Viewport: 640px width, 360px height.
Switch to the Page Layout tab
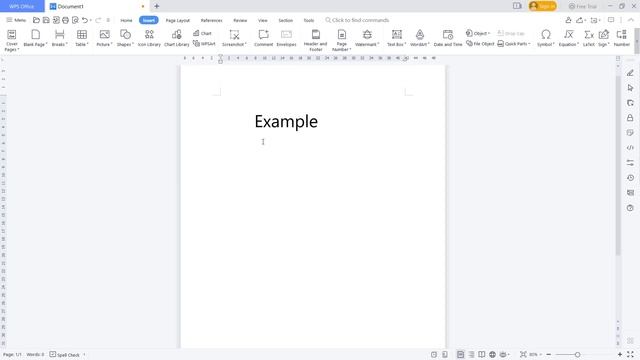178,20
